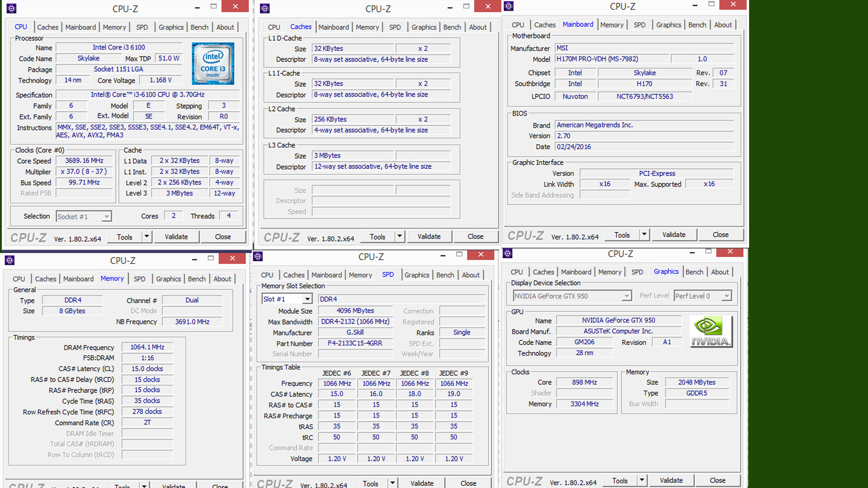Click Close button in Mainboard window
The width and height of the screenshot is (868, 488).
pos(721,235)
